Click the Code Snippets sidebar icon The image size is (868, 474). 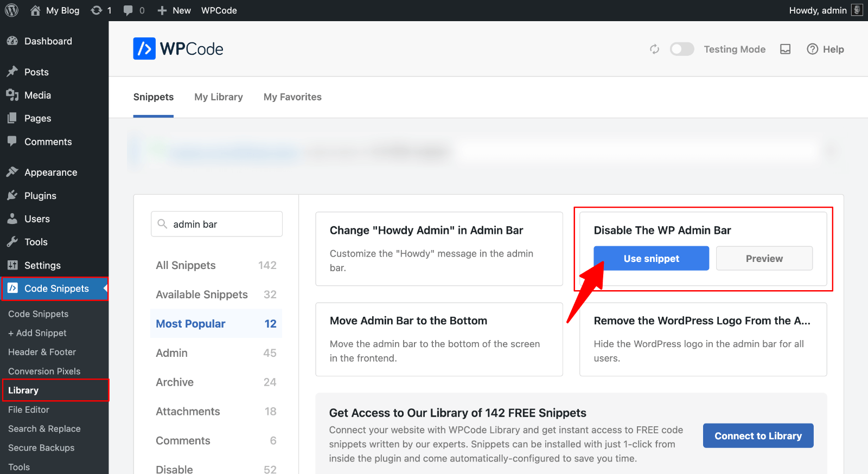coord(12,289)
